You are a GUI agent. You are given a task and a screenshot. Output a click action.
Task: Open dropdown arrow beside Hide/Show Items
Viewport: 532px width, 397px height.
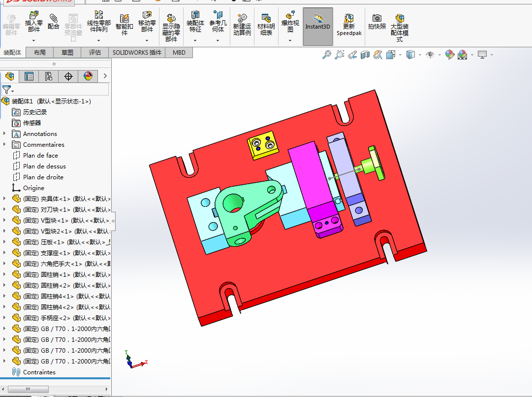439,55
